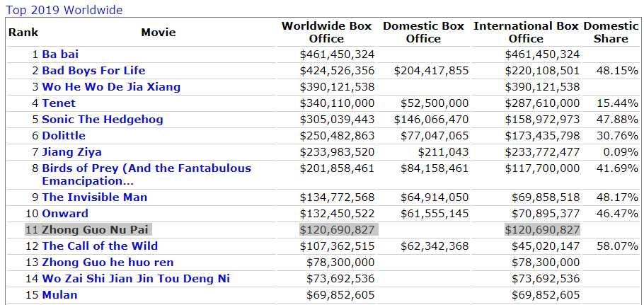Click The Invisible Man link
644x305 pixels.
tap(95, 197)
